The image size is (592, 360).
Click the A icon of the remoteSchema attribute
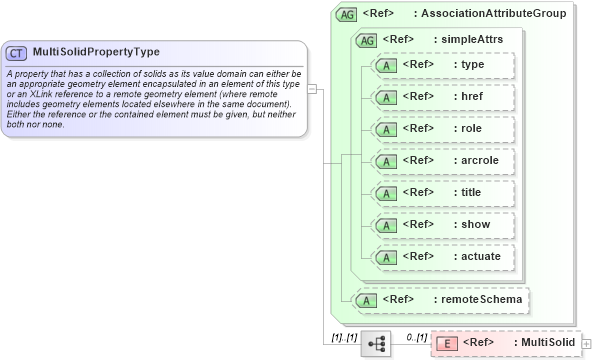pos(366,301)
